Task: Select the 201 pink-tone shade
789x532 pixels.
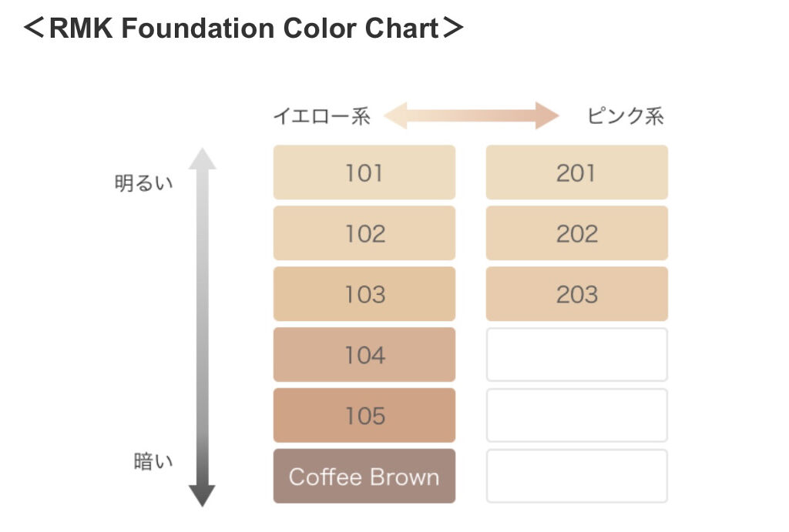Action: click(576, 172)
